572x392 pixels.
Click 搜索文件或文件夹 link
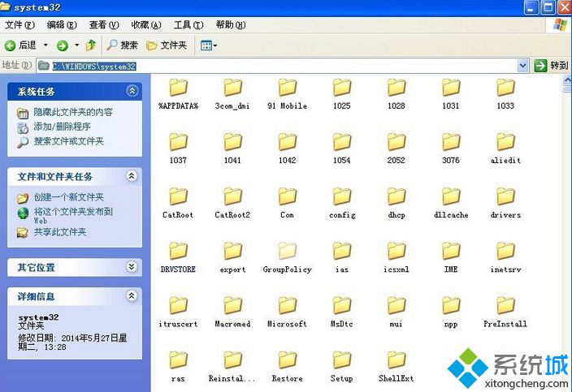tap(69, 141)
